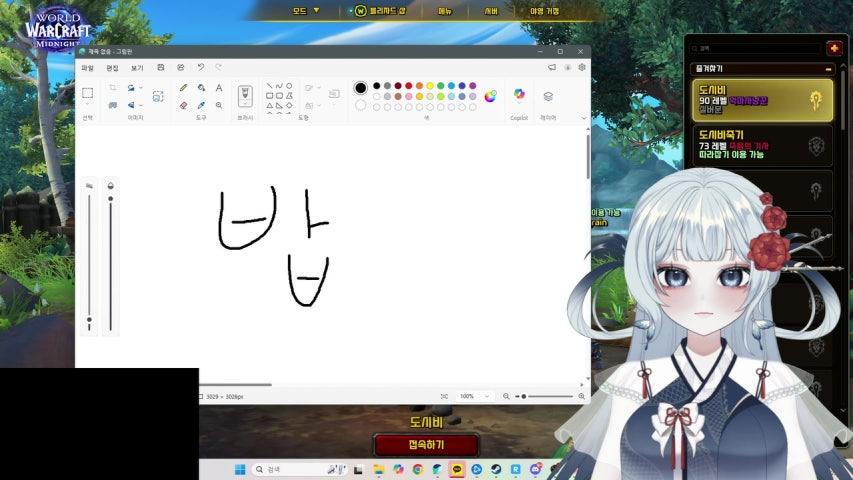This screenshot has width=853, height=480.
Task: Open 블리자드 샵 in WoW top bar
Action: click(x=381, y=11)
